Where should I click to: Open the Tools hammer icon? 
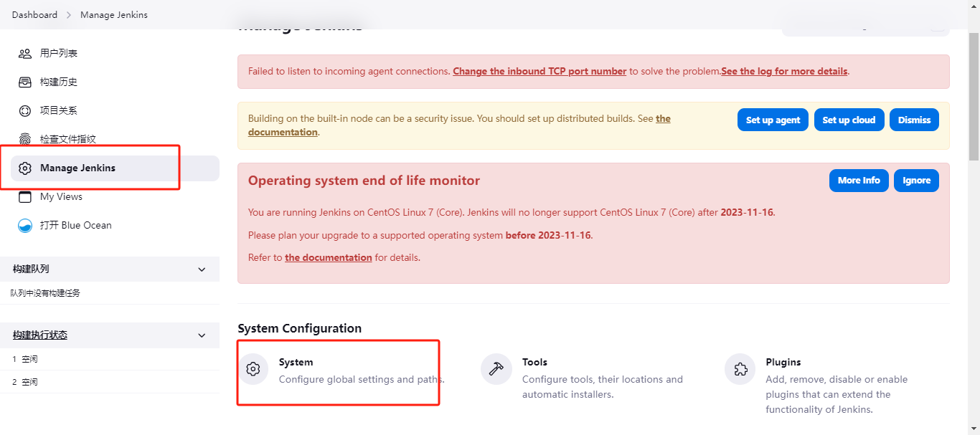pos(496,369)
